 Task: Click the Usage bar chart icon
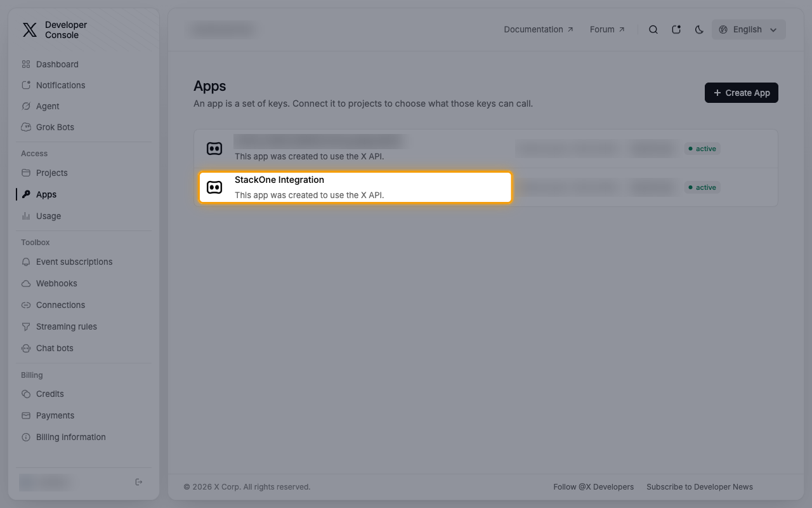(26, 216)
